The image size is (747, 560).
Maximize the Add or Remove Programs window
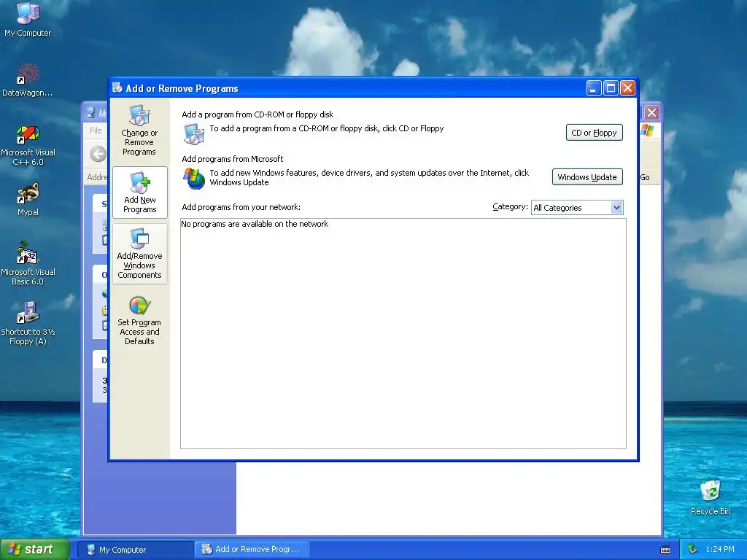click(611, 88)
